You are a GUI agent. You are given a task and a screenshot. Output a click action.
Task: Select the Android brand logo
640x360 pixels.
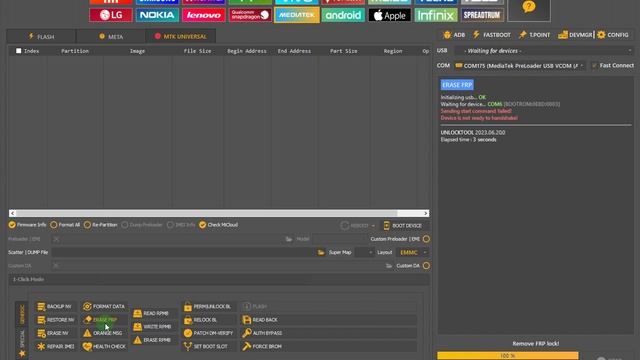click(x=343, y=15)
